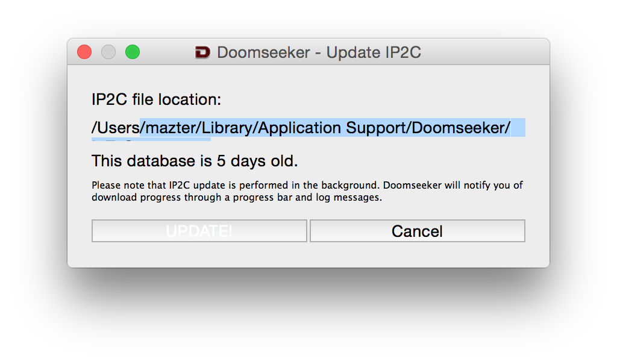Click the trailing "Doomseeker/" path segment
The image size is (617, 364).
click(x=462, y=128)
